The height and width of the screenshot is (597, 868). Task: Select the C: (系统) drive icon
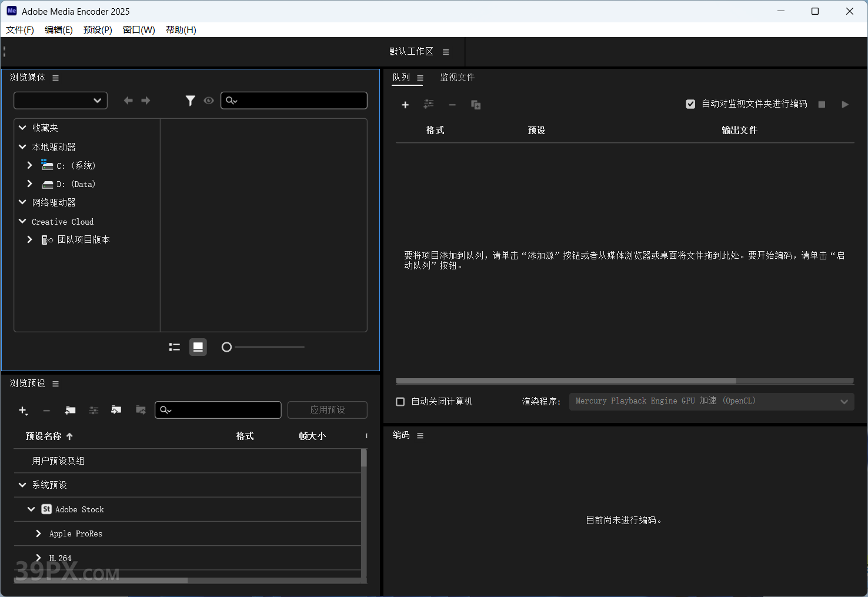tap(47, 165)
